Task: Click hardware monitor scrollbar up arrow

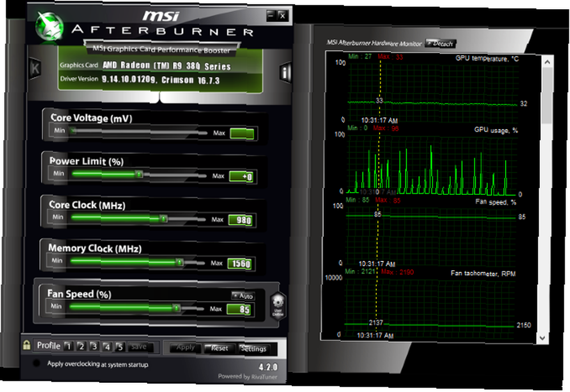Action: tap(547, 62)
